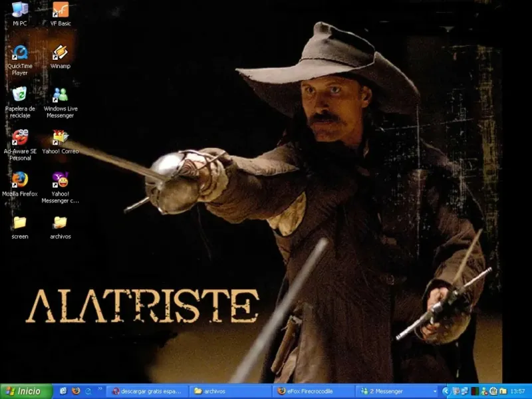This screenshot has width=532, height=399.
Task: Expand the quick launch overflow chevron
Action: coord(100,388)
